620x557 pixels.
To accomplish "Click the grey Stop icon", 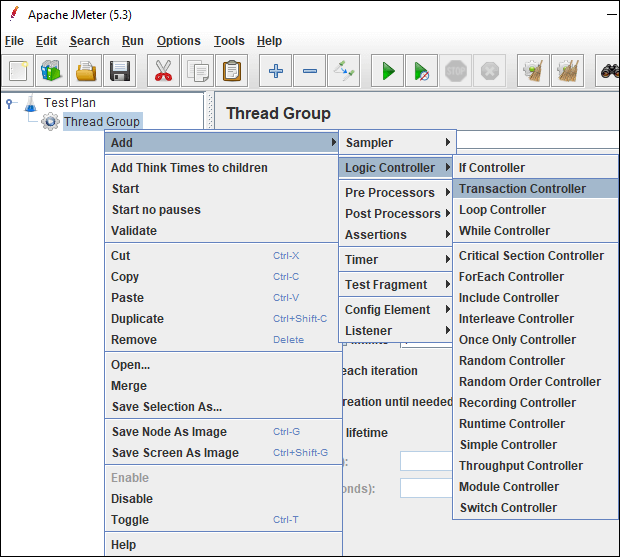I will (456, 71).
